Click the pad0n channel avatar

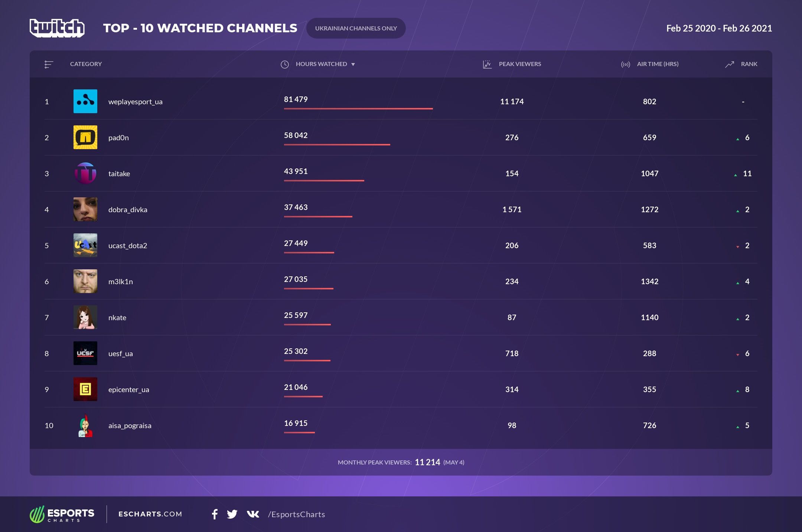pyautogui.click(x=85, y=137)
